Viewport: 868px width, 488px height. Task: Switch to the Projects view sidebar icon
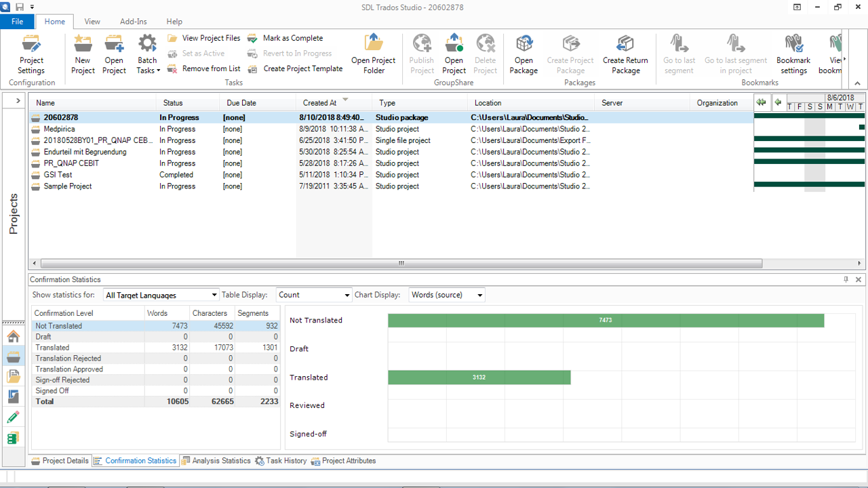[13, 357]
